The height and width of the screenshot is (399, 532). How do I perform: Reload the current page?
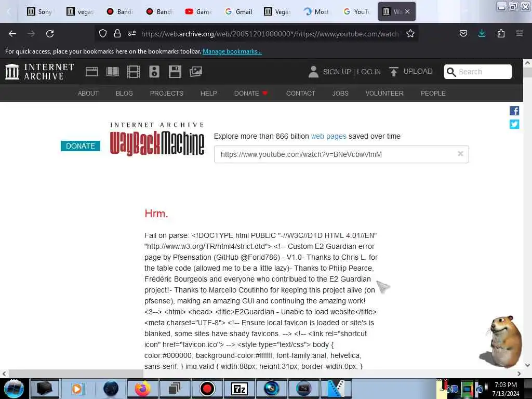(50, 34)
